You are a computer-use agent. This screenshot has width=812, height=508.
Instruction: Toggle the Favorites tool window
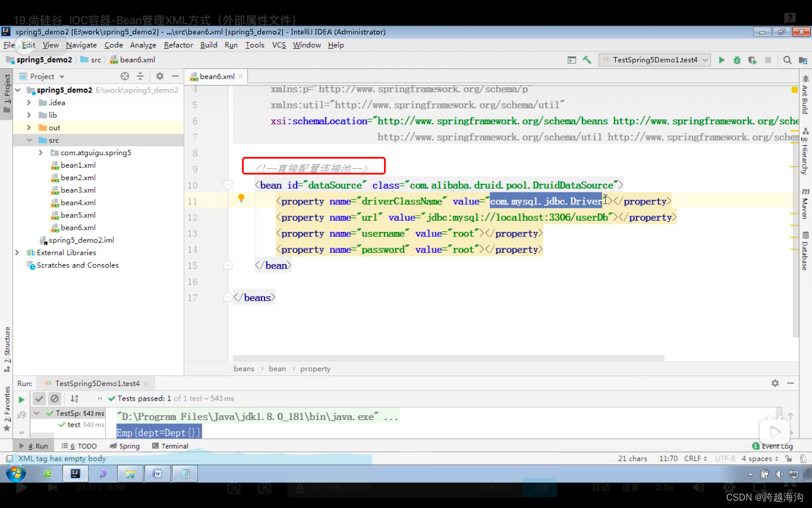[7, 409]
